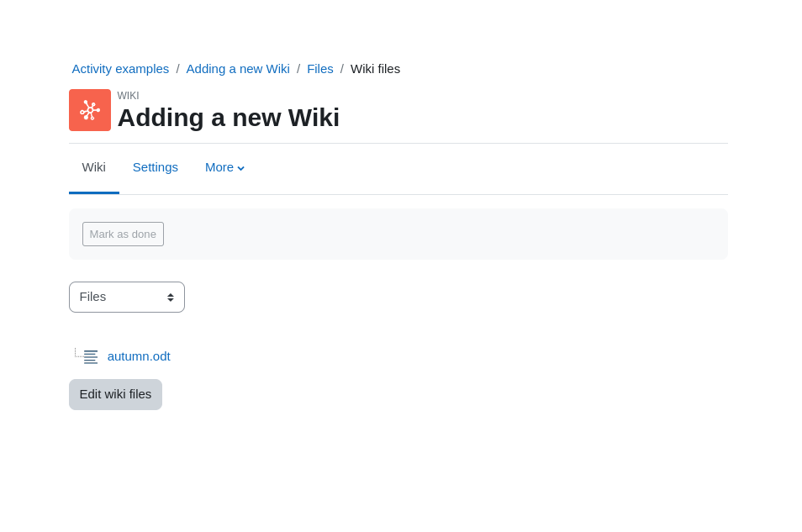This screenshot has height=532, width=802.
Task: Open the Files view dropdown
Action: [x=127, y=298]
